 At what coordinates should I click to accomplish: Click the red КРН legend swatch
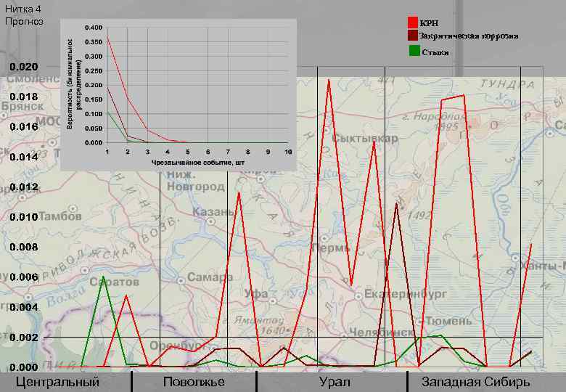(x=413, y=23)
